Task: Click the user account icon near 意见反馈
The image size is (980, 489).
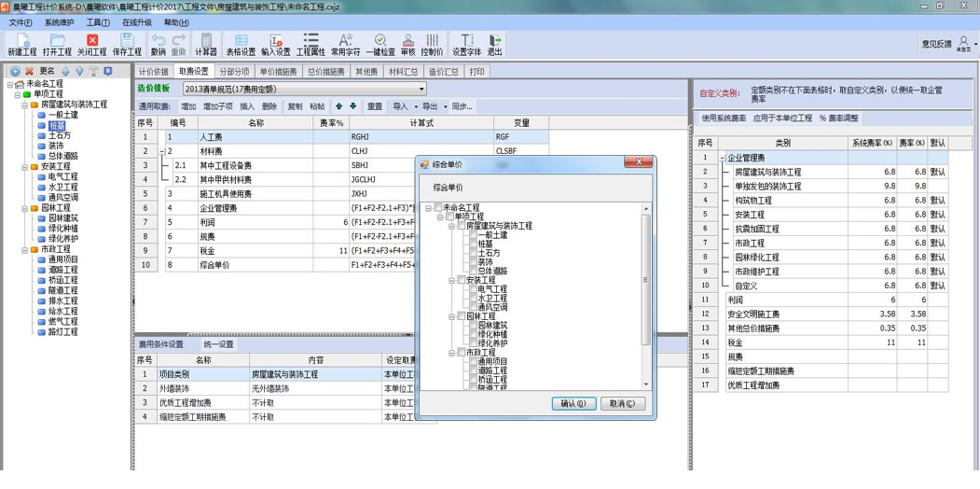Action: (964, 43)
